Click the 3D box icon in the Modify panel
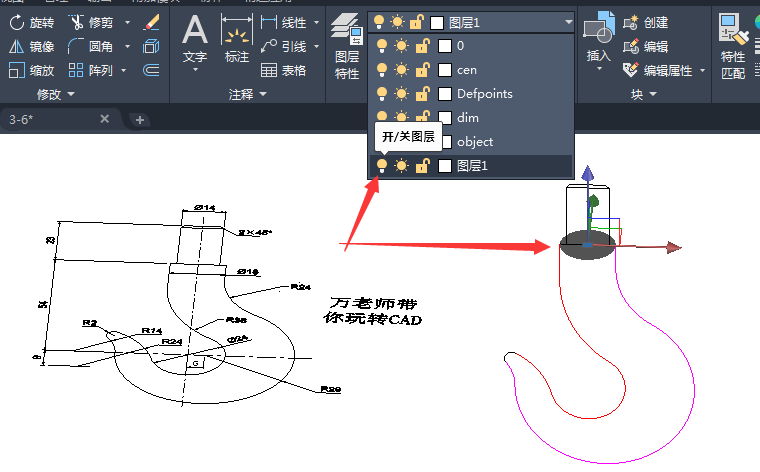The width and height of the screenshot is (760, 472). click(152, 47)
